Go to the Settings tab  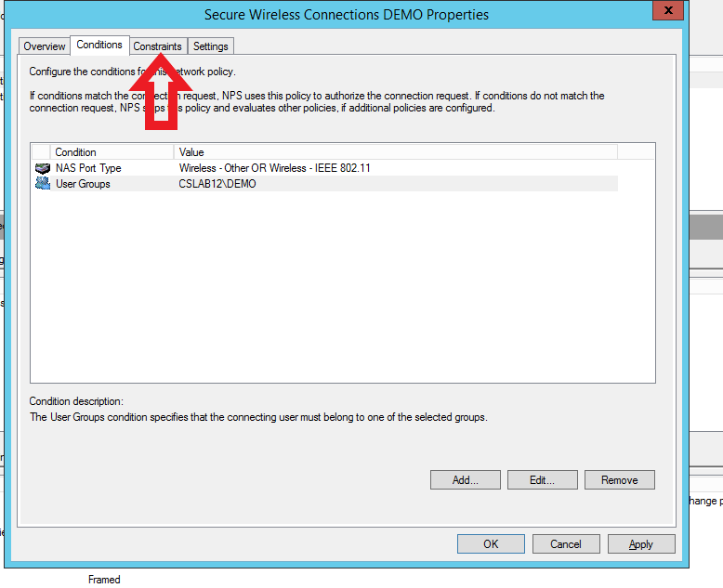[211, 46]
